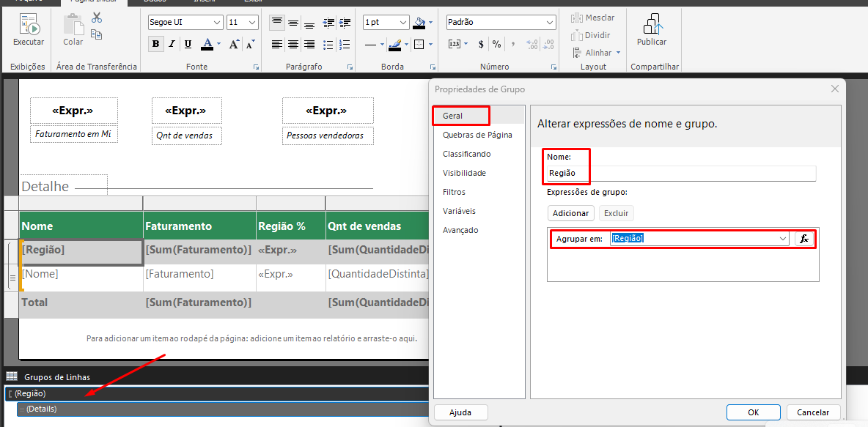Toggle italic formatting

(172, 45)
